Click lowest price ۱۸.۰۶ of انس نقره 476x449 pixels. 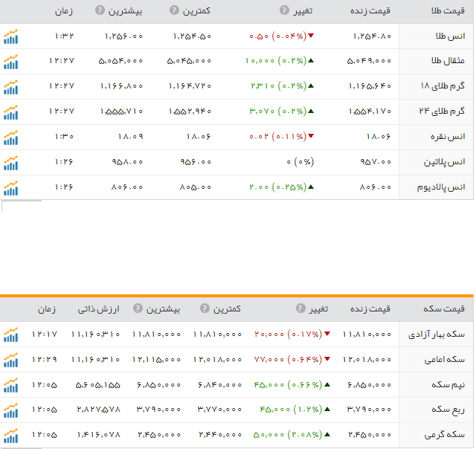point(199,137)
